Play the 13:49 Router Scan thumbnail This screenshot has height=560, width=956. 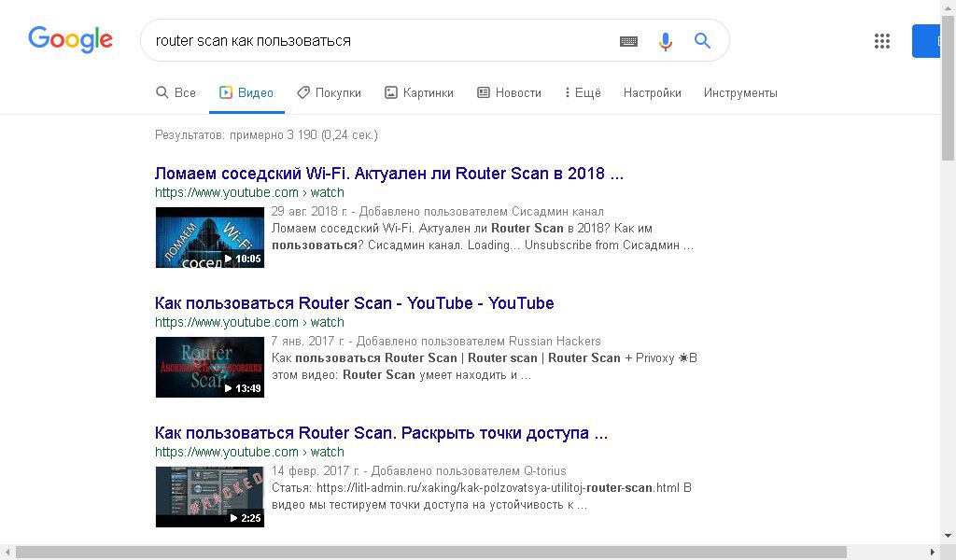tap(210, 367)
